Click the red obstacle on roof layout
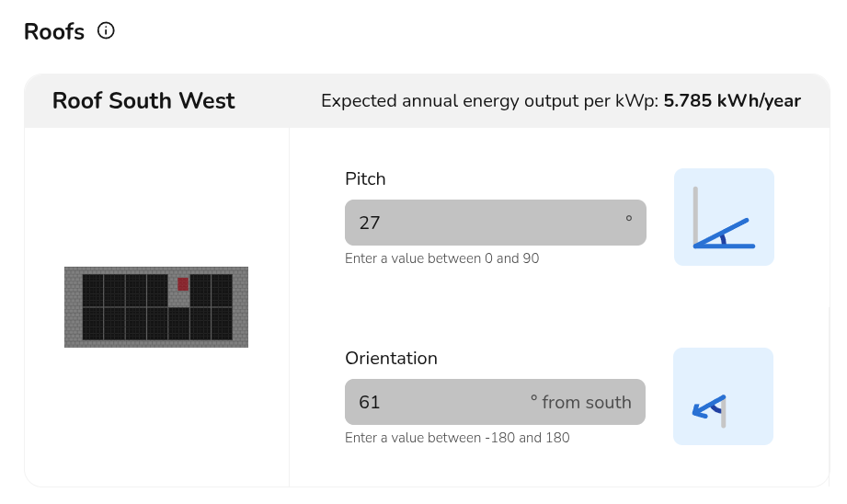This screenshot has height=504, width=847. (x=183, y=283)
